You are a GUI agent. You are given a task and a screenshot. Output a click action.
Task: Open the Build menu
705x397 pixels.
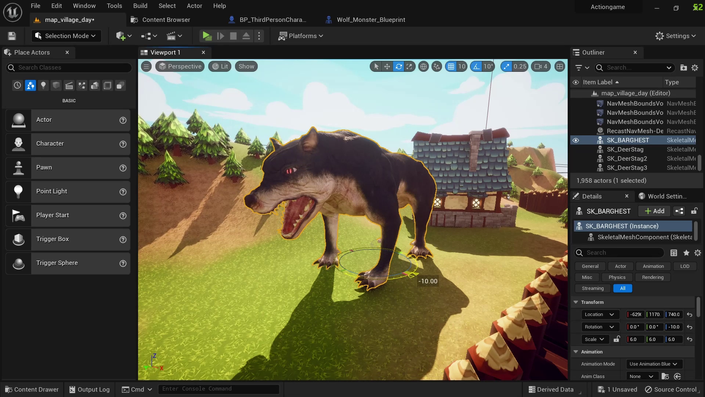tap(140, 6)
